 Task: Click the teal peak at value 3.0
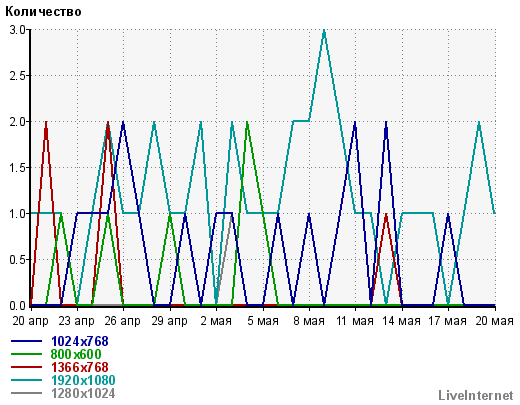point(324,31)
